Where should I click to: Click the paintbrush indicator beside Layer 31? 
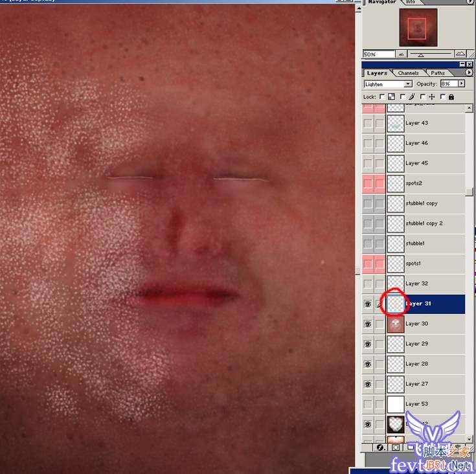click(379, 304)
